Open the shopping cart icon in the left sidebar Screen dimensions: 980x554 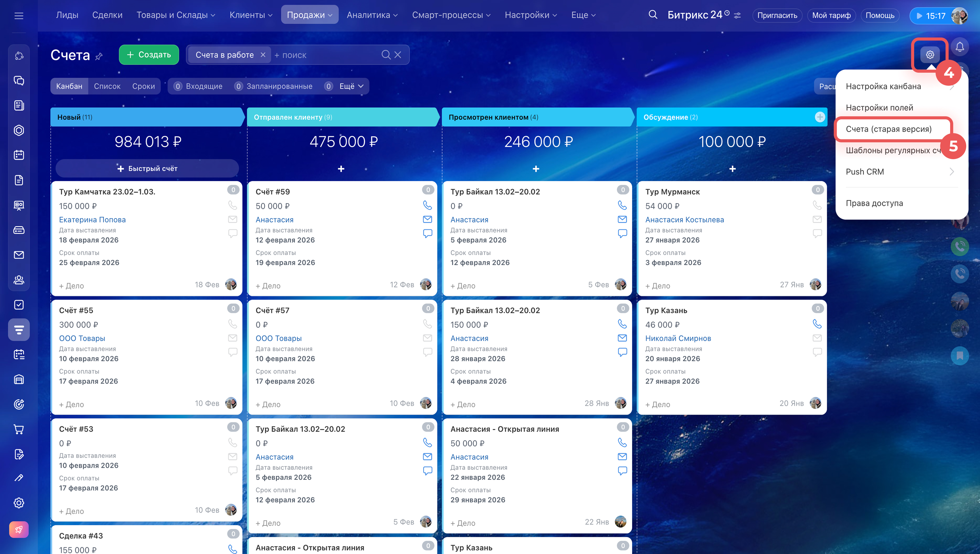point(19,429)
